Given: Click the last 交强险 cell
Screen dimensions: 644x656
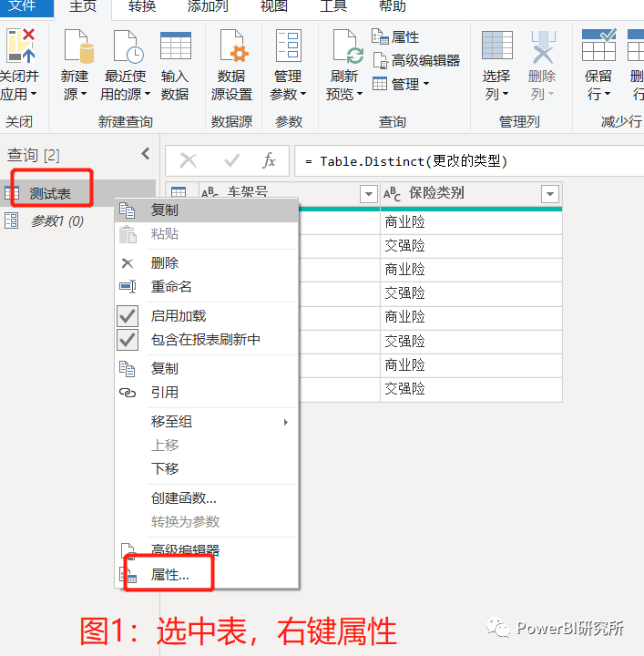Looking at the screenshot, I should 471,389.
